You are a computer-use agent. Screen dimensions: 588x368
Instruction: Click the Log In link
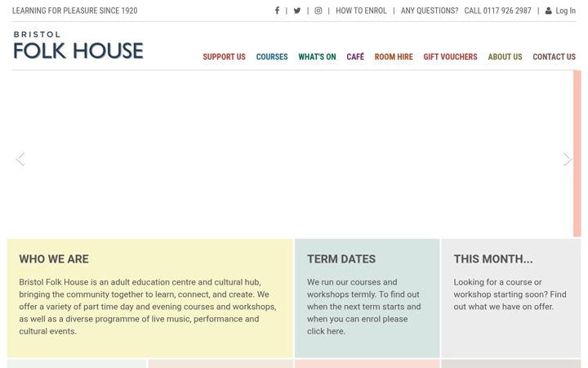[565, 11]
